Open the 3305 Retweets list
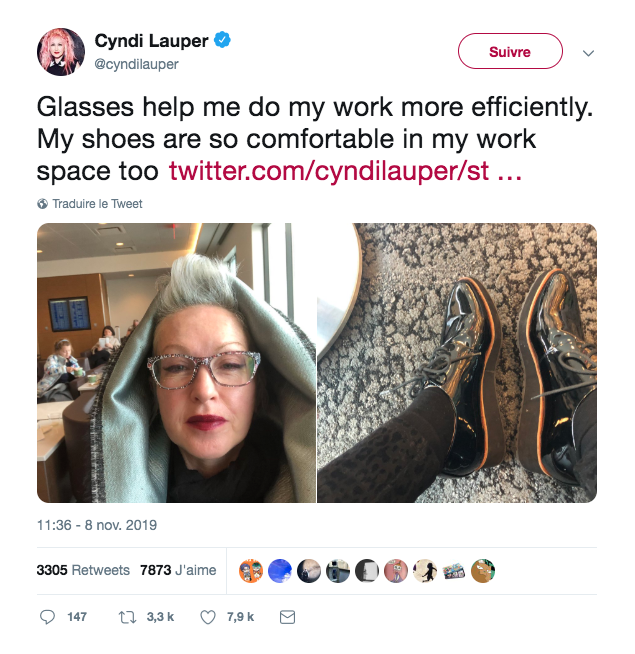 point(83,570)
